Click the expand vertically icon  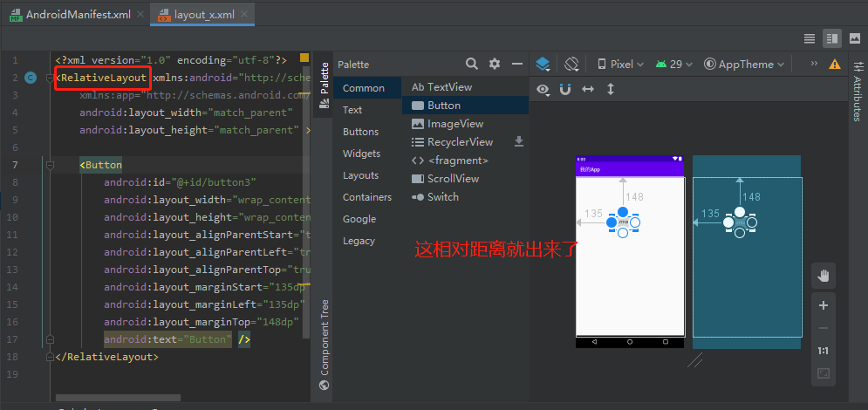click(x=611, y=89)
